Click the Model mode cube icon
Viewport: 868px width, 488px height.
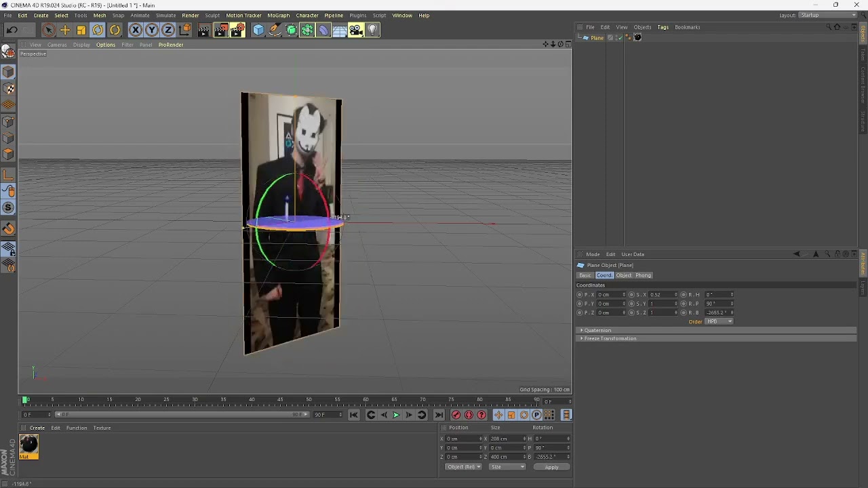point(8,72)
